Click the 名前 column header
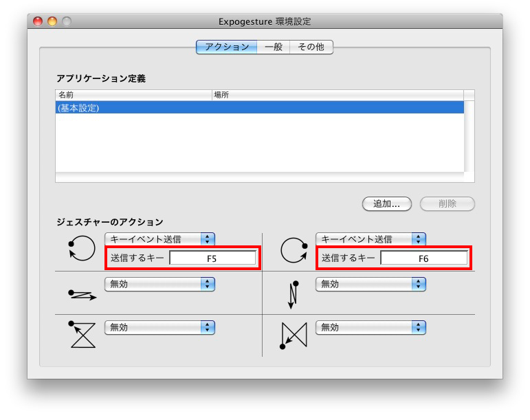Viewport: 530px width, 420px height. click(133, 95)
